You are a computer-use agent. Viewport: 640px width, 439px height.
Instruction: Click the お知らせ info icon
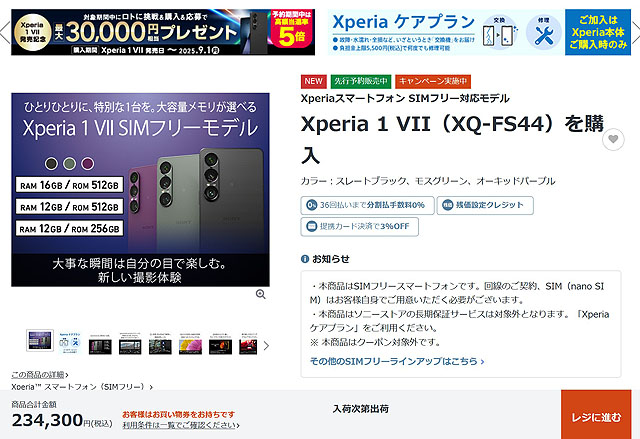click(305, 259)
